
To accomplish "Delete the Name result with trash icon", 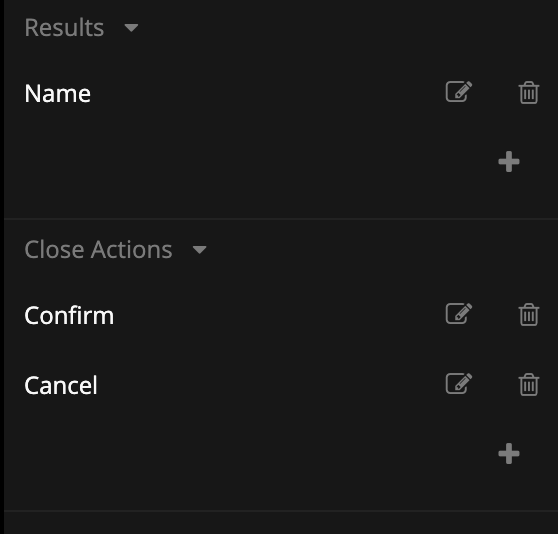I will tap(529, 92).
